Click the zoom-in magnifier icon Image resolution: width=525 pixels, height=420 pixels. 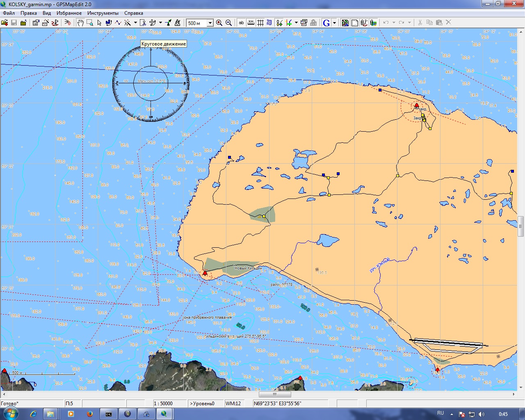(x=219, y=23)
